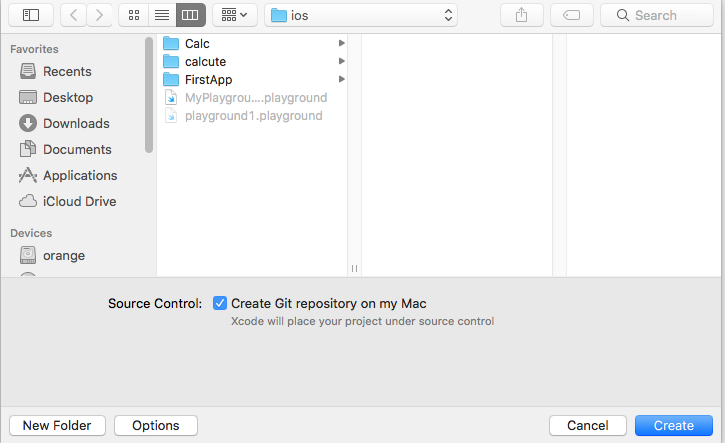Click the Create button
The image size is (725, 443).
[x=674, y=425]
